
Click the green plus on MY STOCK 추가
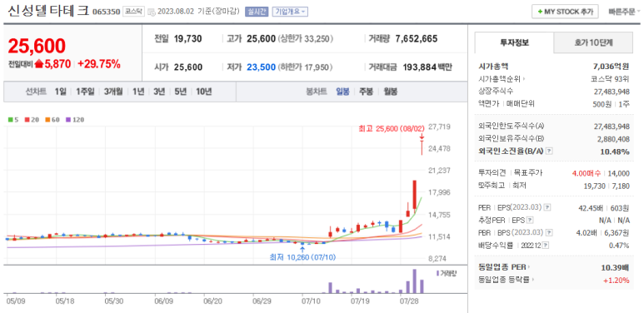click(x=540, y=12)
